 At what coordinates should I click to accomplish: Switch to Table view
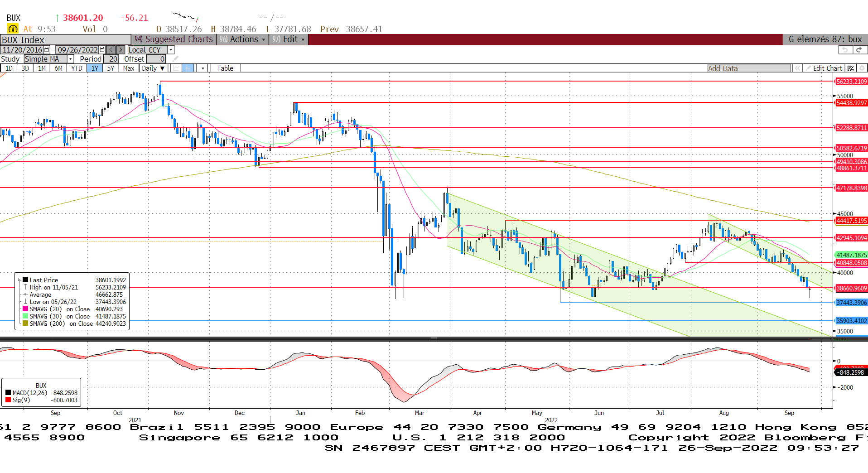tap(225, 68)
